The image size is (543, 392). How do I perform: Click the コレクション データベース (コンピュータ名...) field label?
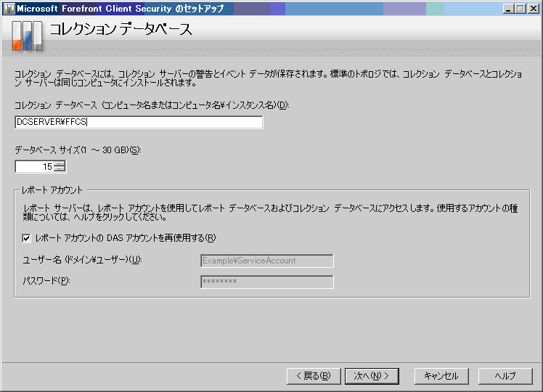tap(152, 105)
